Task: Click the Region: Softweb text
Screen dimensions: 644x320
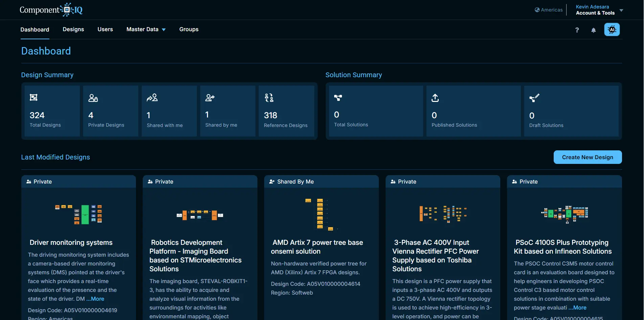Action: click(x=292, y=293)
